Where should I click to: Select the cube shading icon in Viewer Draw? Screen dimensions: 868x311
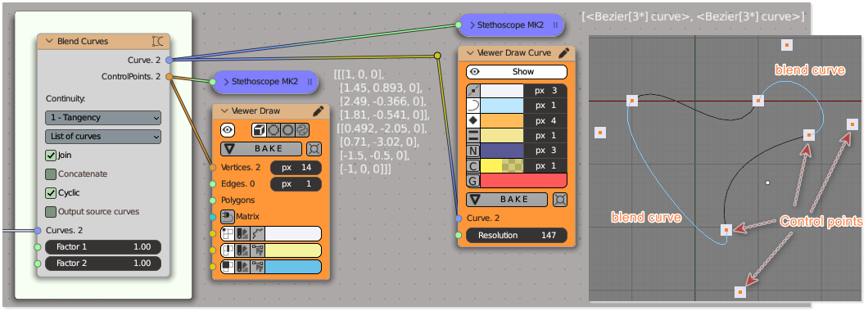pos(258,130)
